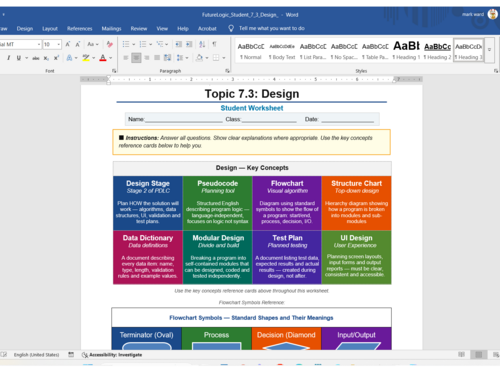The image size is (500, 375).
Task: Click the mark ward account avatar
Action: pos(493,14)
